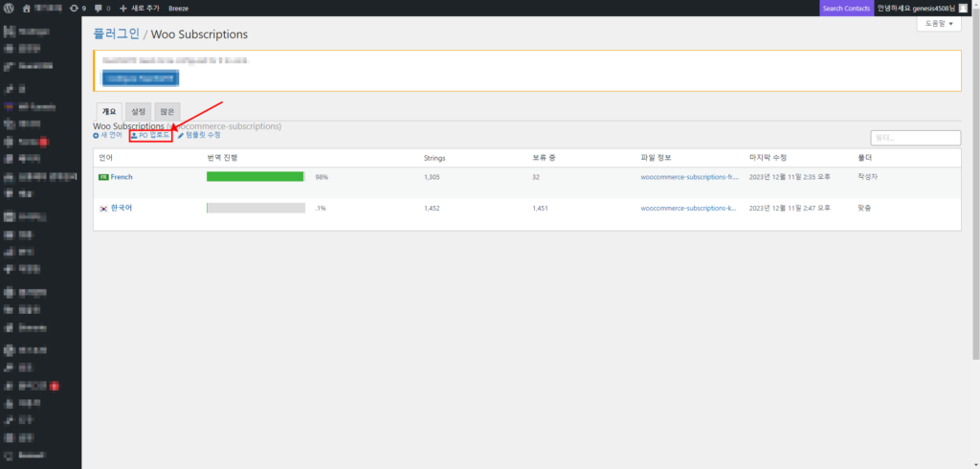
Task: Click the 새 언어 link
Action: 108,135
